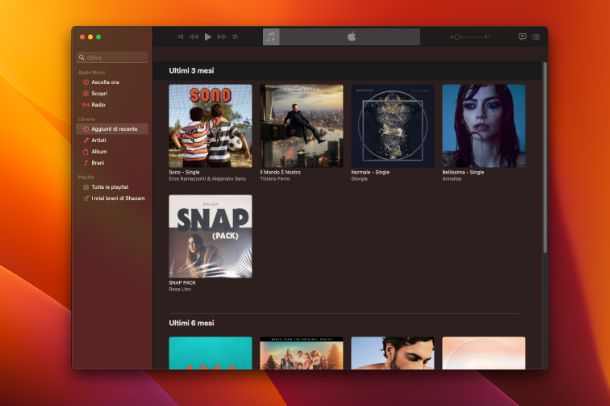
Task: Toggle repeat mode
Action: [x=235, y=37]
